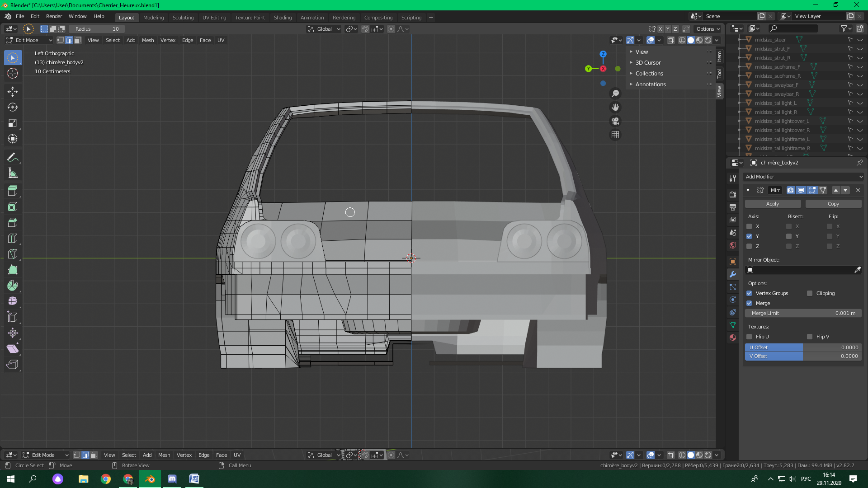Apply the Mirror modifier
Viewport: 868px width, 488px height.
click(x=773, y=204)
